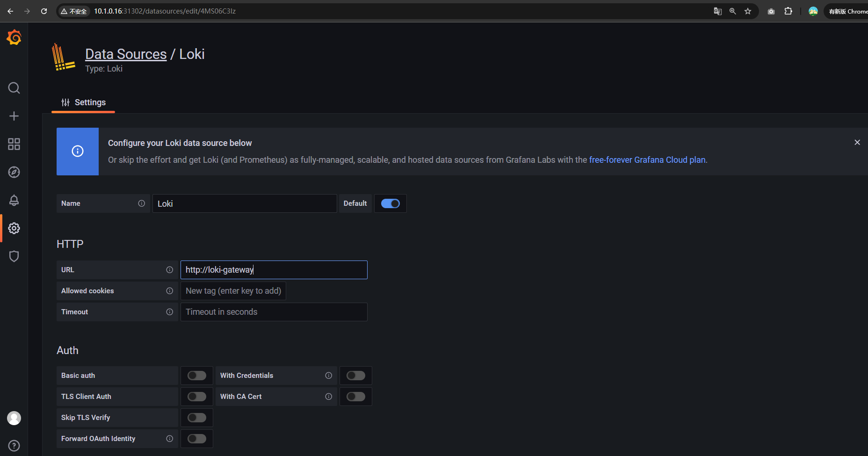This screenshot has width=868, height=456.
Task: Click the blue info icon in alert banner
Action: (78, 151)
